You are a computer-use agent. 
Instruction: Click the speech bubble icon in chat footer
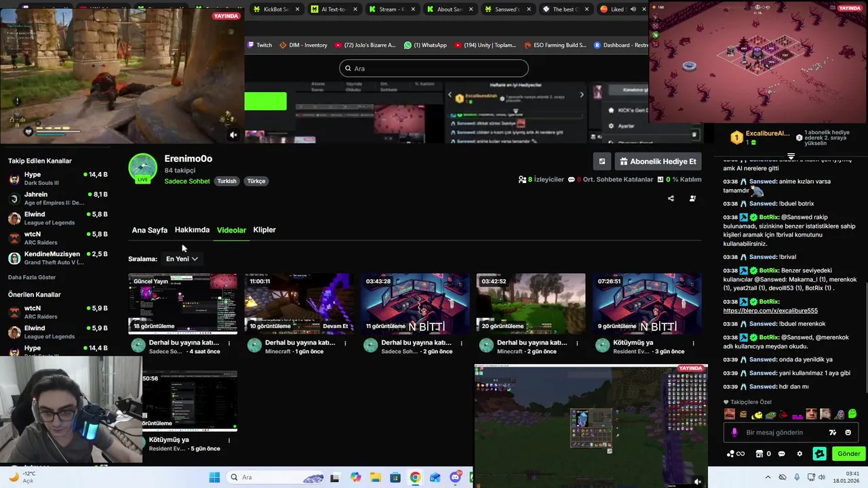click(781, 454)
